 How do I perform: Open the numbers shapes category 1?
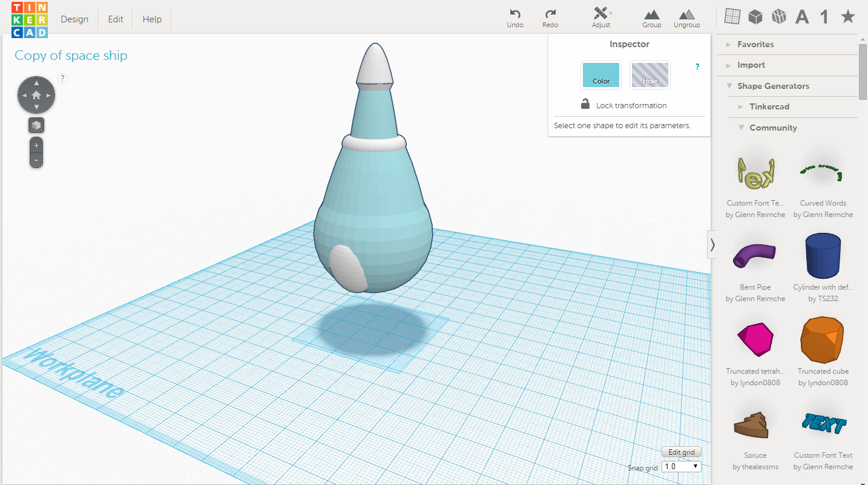[x=824, y=17]
